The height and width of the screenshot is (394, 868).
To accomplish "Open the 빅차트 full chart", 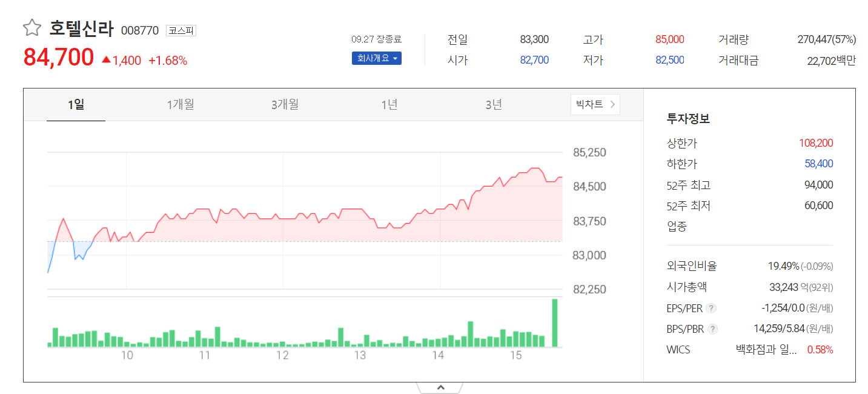I will point(595,104).
